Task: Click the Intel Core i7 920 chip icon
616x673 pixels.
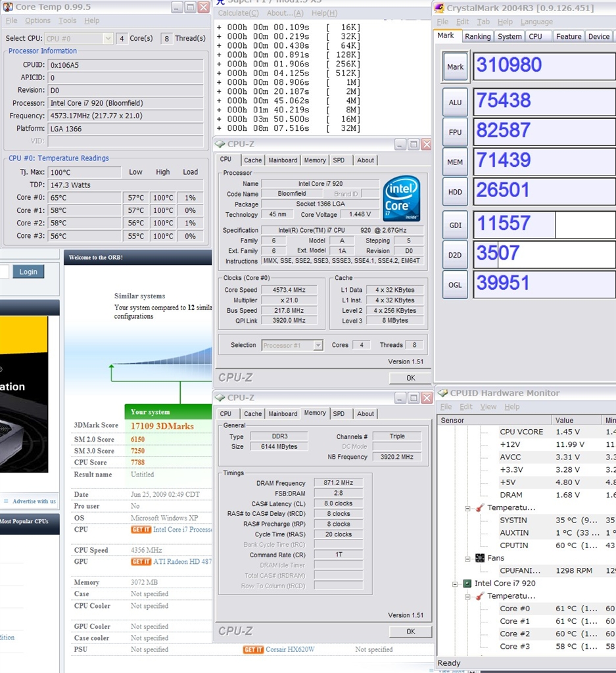Action: [x=467, y=583]
